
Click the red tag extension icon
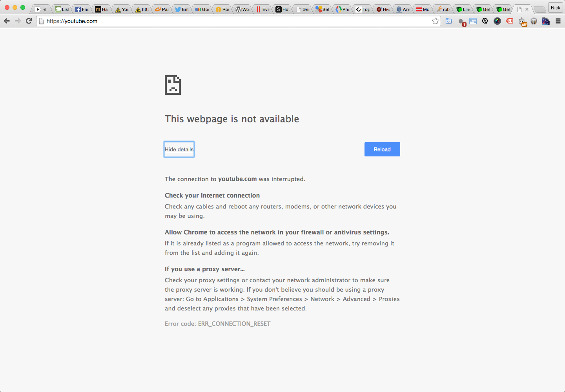tap(510, 21)
